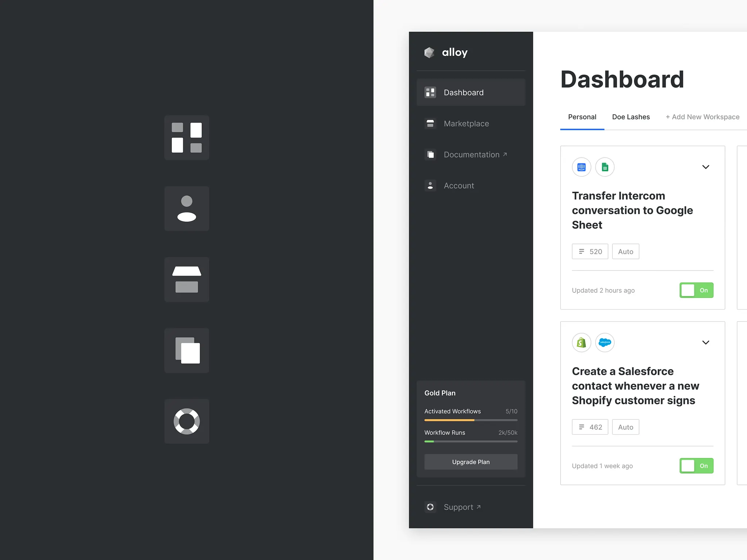
Task: Expand the Intercom workflow card chevron
Action: click(705, 167)
